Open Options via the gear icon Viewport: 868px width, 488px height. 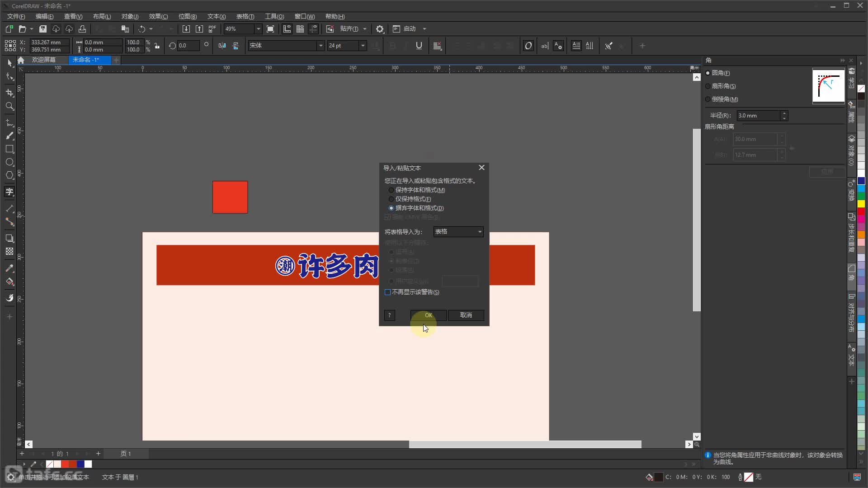pyautogui.click(x=380, y=29)
